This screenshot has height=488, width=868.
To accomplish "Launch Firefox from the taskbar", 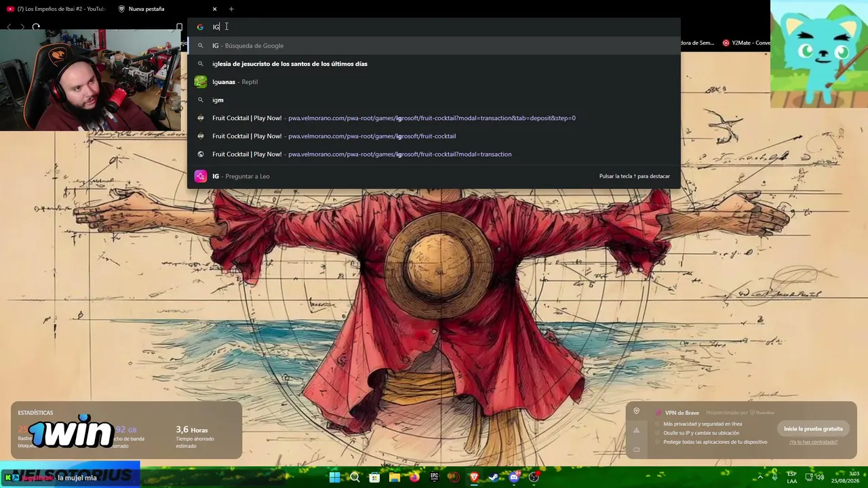I will point(414,477).
